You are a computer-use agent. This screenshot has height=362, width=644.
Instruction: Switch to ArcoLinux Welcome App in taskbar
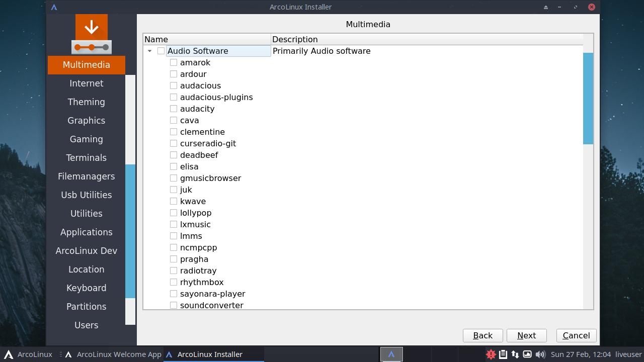[113, 354]
